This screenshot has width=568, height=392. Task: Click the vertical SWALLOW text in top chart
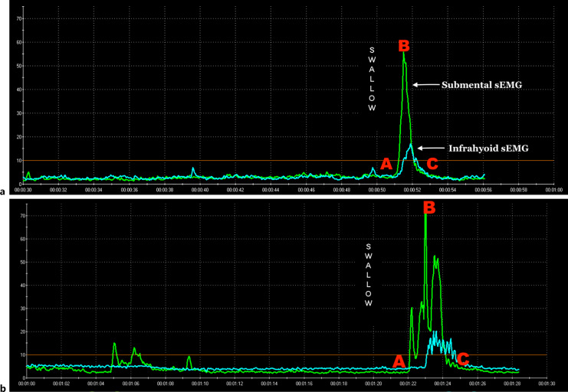[x=373, y=79]
